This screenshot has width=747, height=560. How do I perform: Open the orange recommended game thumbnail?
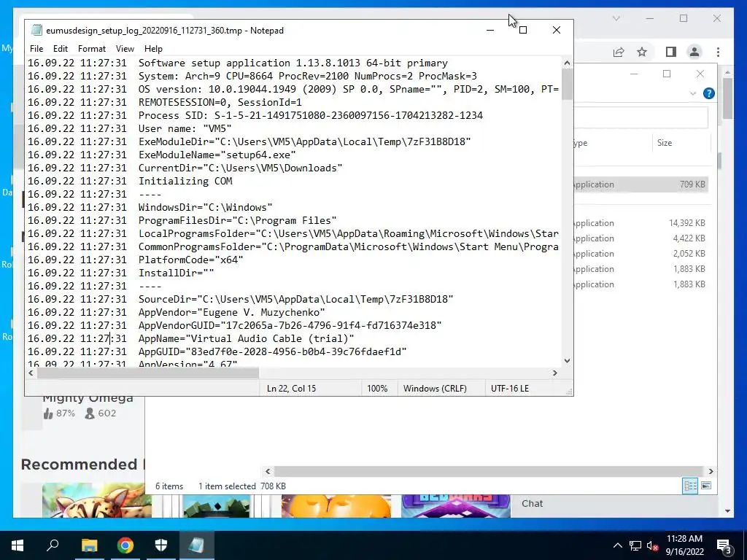click(336, 506)
